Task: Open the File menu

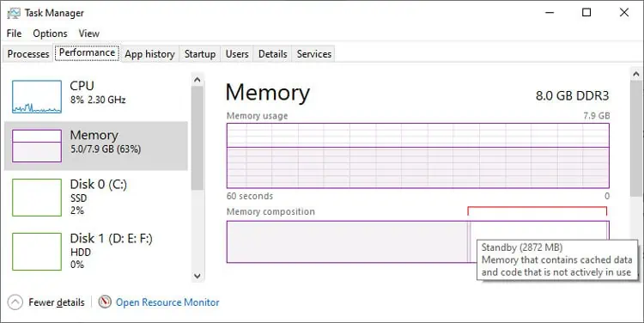Action: pos(14,34)
